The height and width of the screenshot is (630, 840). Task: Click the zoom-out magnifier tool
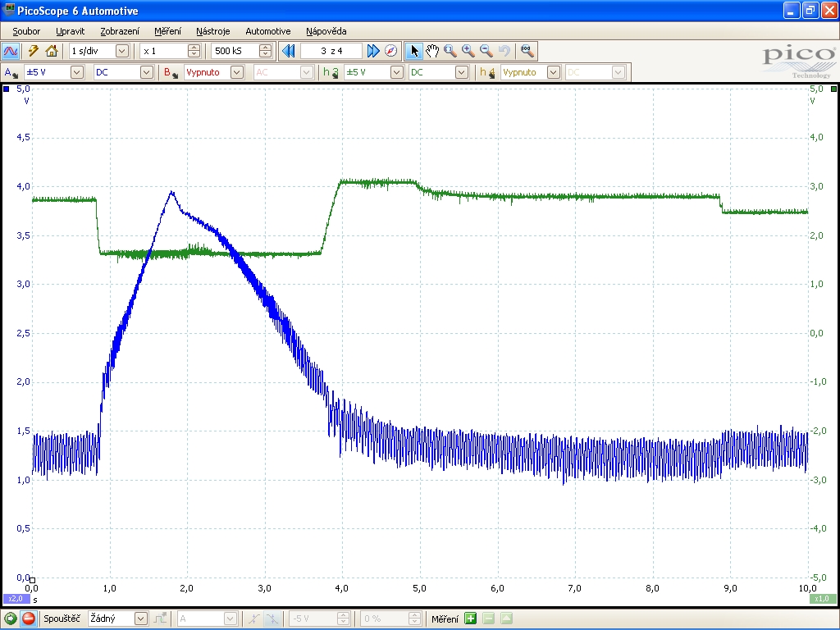point(486,51)
